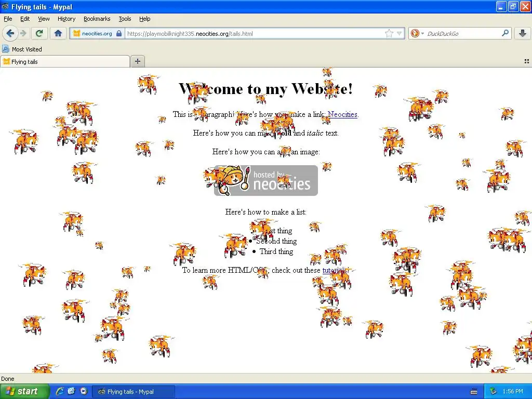Reload the page with the refresh icon
532x399 pixels.
(39, 33)
